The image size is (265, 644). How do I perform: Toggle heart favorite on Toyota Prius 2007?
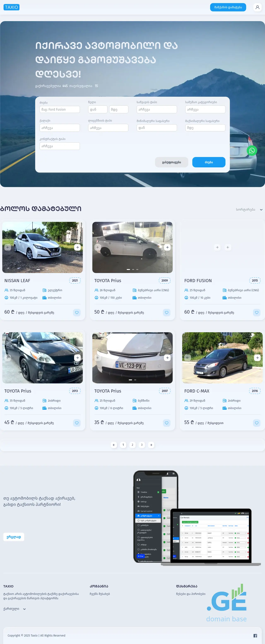167,423
